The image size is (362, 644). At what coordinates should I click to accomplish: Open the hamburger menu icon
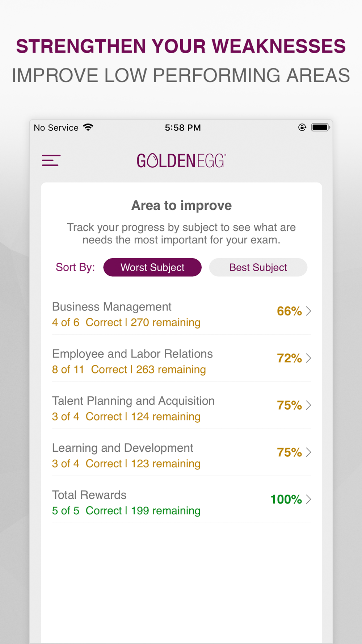[51, 160]
